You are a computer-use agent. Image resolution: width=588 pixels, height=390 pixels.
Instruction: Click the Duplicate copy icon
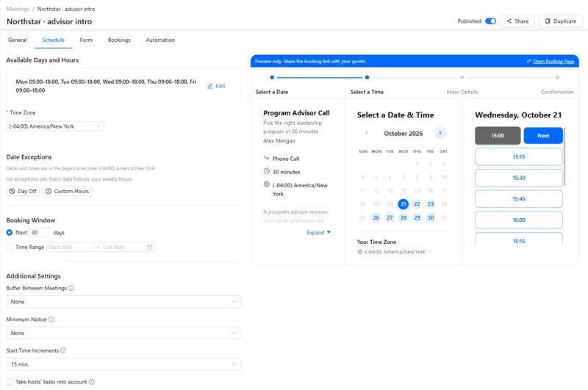tap(548, 21)
